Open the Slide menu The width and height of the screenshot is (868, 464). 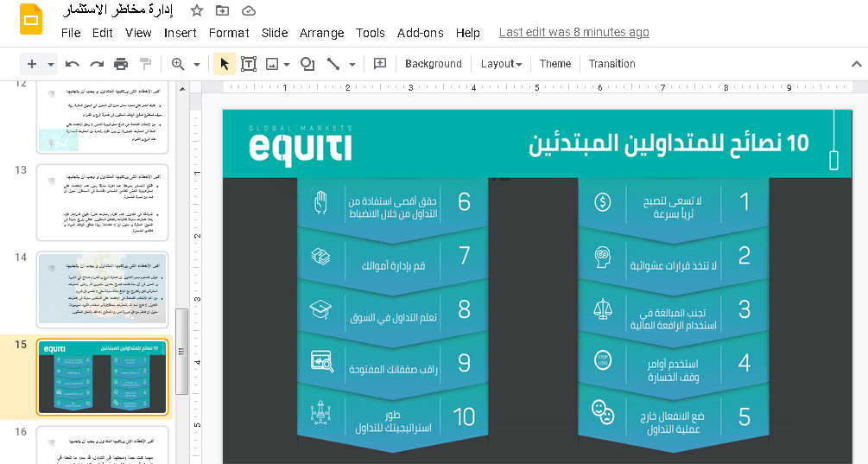coord(275,33)
